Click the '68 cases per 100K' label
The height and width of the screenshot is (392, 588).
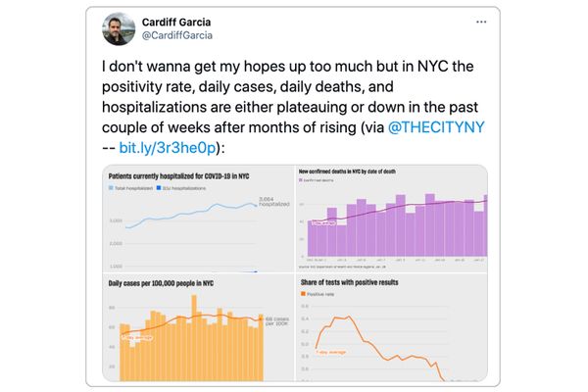click(276, 320)
